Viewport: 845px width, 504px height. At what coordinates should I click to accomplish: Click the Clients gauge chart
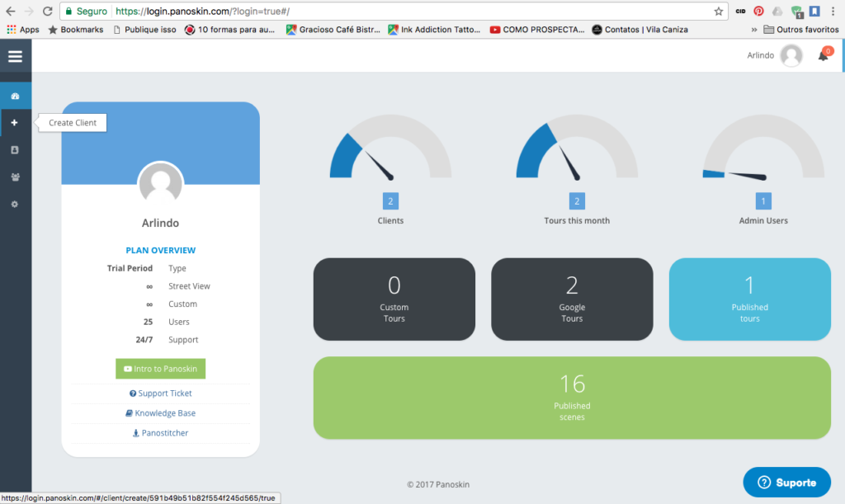[390, 153]
